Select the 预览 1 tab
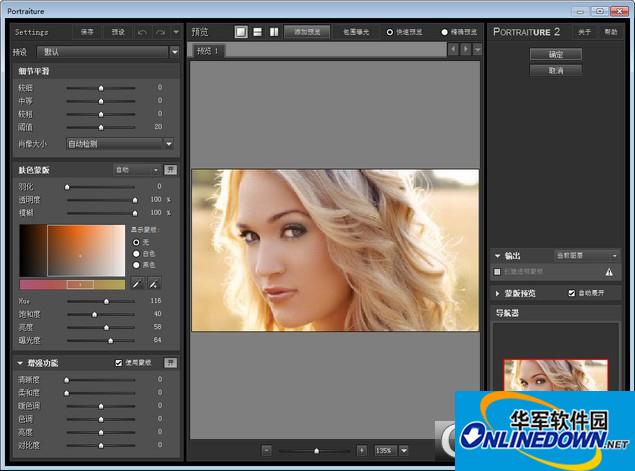The width and height of the screenshot is (635, 471). (207, 50)
